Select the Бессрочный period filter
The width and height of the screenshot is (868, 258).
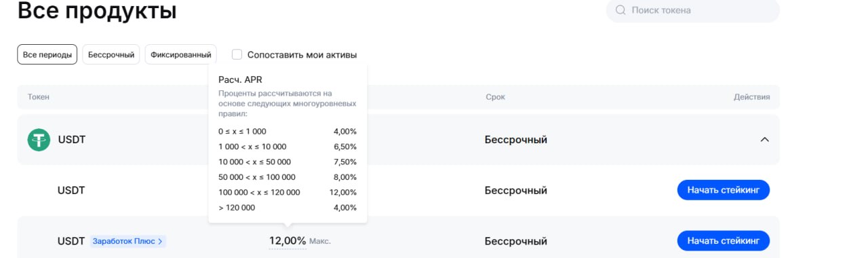pyautogui.click(x=111, y=54)
